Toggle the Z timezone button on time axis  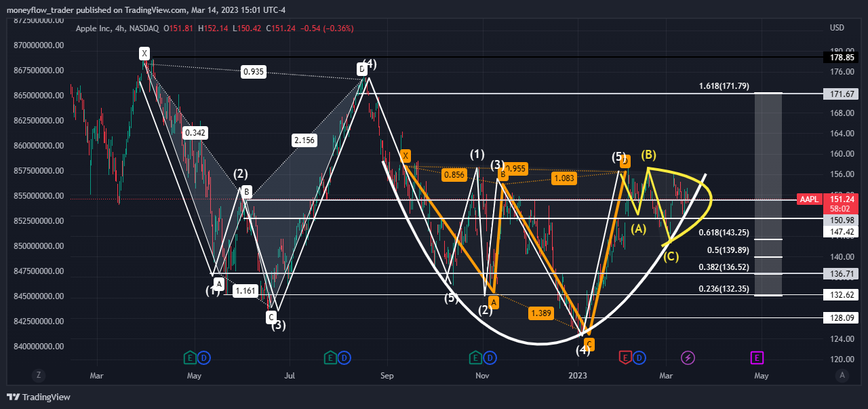tap(39, 374)
